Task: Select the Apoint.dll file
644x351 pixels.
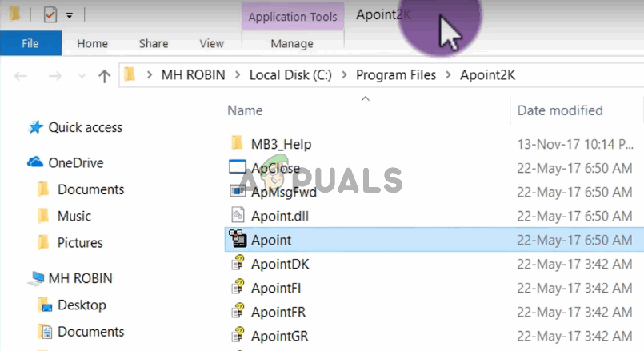Action: 280,217
